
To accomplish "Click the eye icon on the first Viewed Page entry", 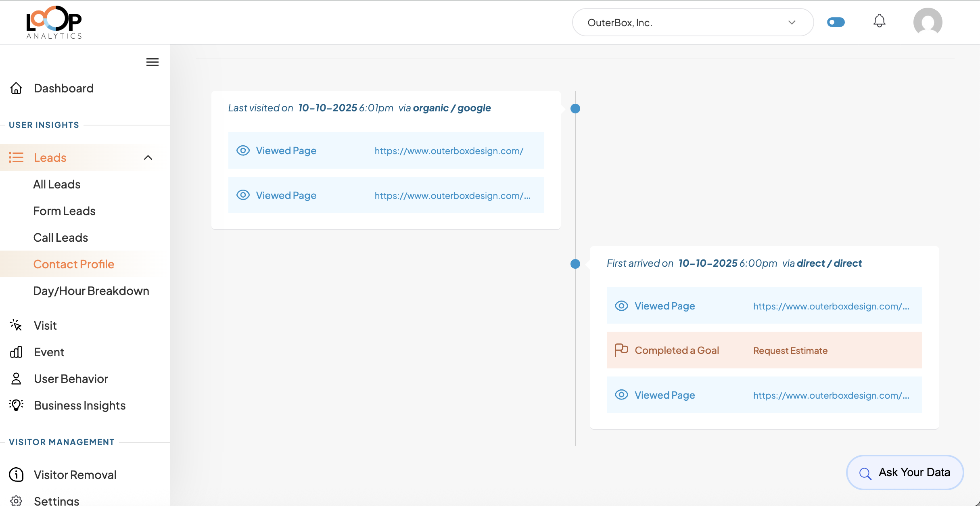I will [x=243, y=150].
